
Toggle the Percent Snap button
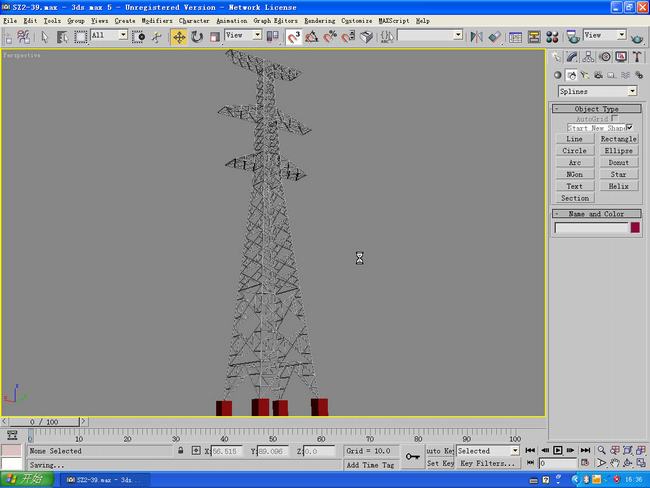point(330,37)
